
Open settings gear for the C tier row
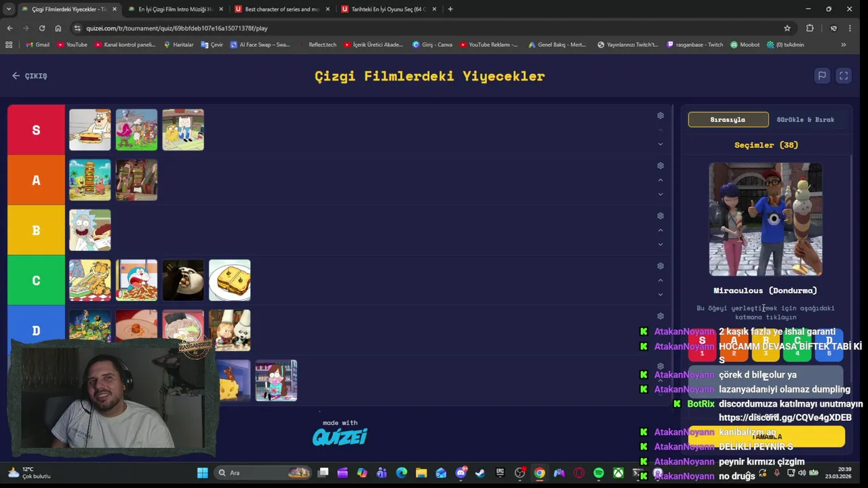tap(660, 266)
